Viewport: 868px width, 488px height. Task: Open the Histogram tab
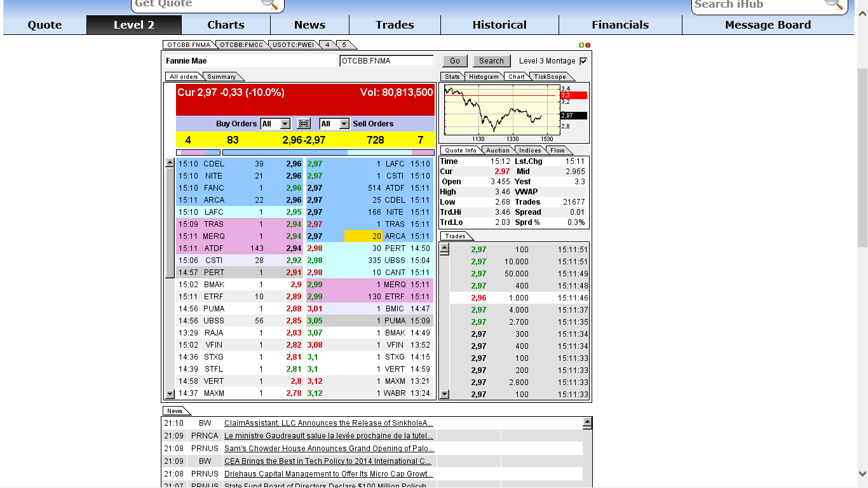(x=484, y=76)
